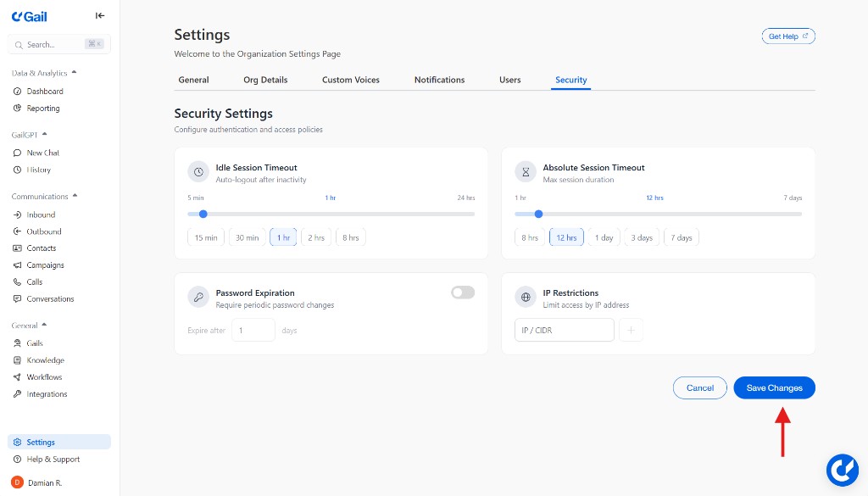Screen dimensions: 868x496
Task: Click the plus icon to add IP
Action: pyautogui.click(x=631, y=331)
